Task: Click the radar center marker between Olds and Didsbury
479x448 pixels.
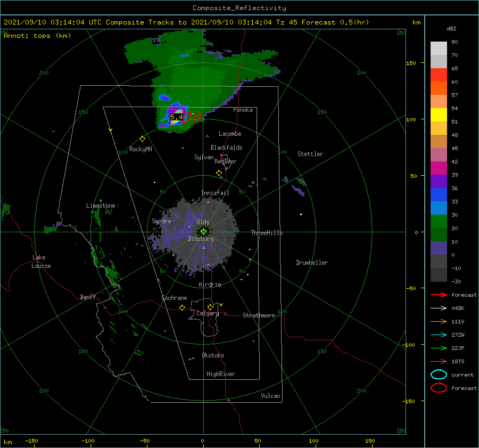Action: pyautogui.click(x=203, y=232)
